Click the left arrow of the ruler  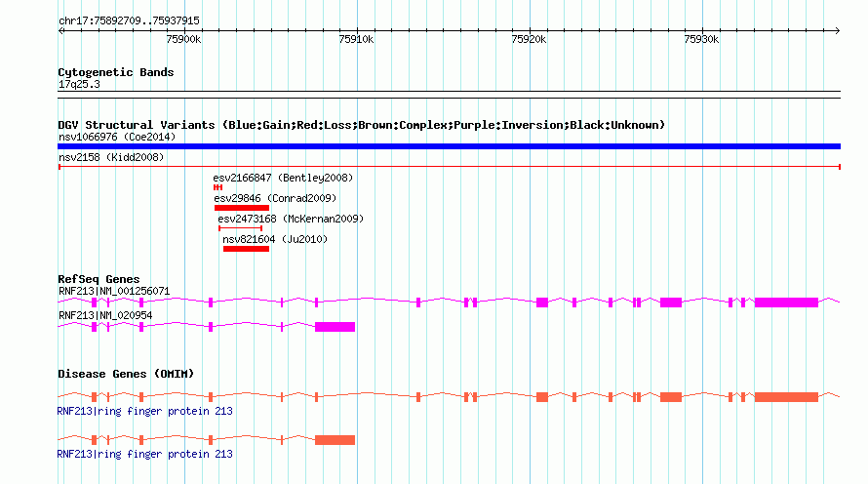point(60,31)
